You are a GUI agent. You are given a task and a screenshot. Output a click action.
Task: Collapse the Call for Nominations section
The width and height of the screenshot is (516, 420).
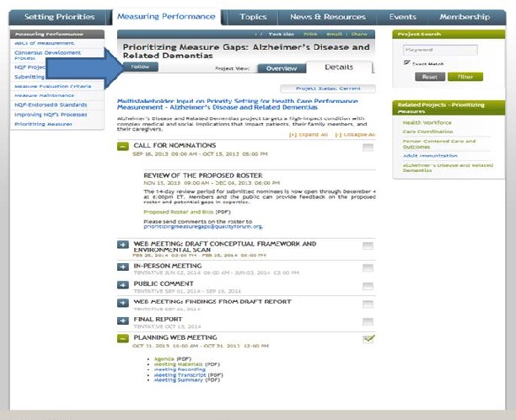(x=123, y=147)
